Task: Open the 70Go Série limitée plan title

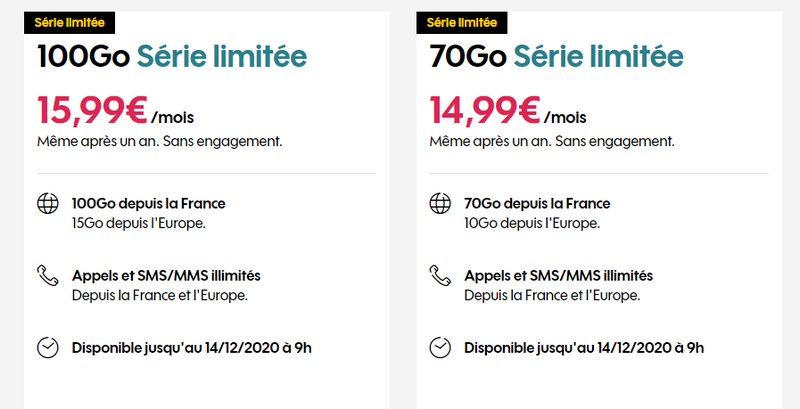Action: (557, 57)
